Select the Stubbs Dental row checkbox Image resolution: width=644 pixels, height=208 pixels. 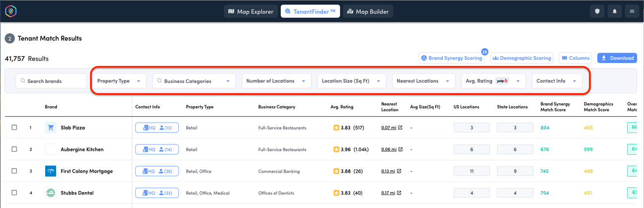coord(14,193)
